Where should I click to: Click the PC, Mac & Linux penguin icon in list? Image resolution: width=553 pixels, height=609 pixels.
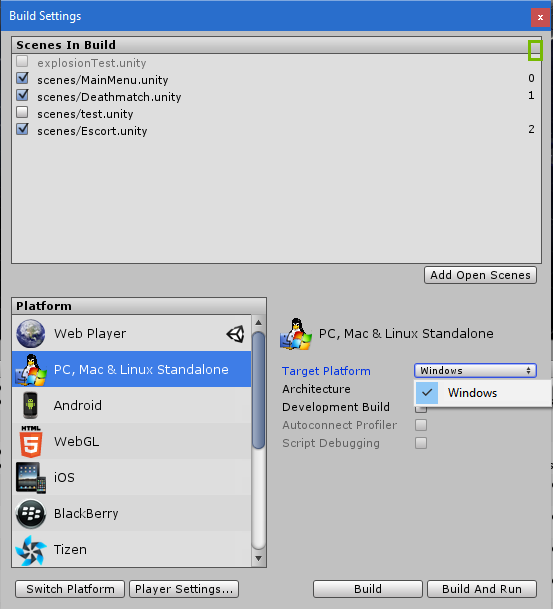31,369
